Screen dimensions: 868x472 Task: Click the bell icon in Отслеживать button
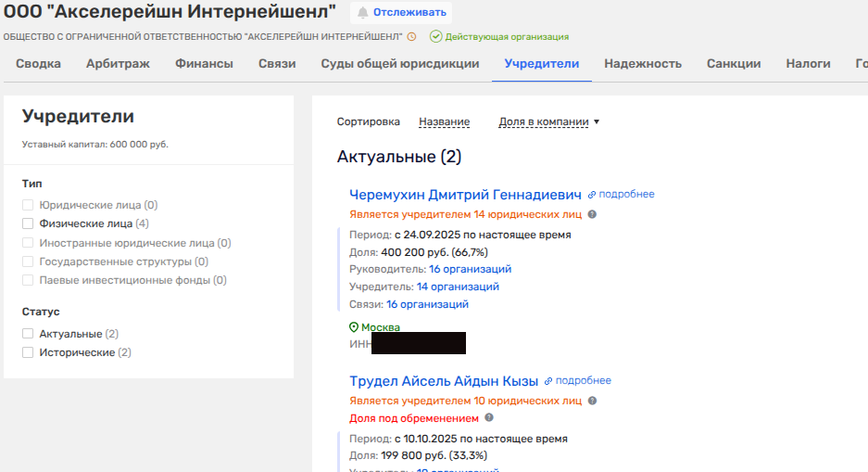click(x=362, y=13)
